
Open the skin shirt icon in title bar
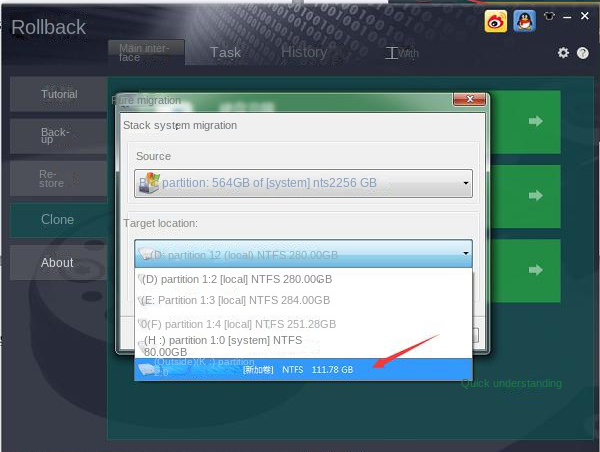click(x=549, y=16)
